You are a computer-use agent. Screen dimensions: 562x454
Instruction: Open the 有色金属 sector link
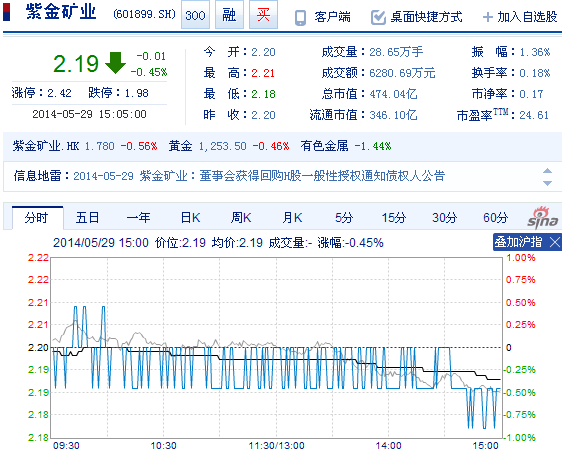[x=324, y=146]
